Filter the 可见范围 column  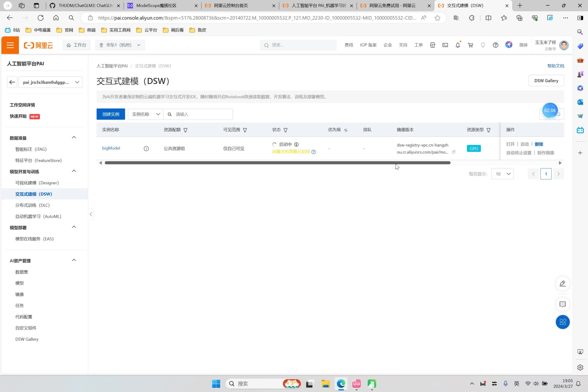pos(245,130)
